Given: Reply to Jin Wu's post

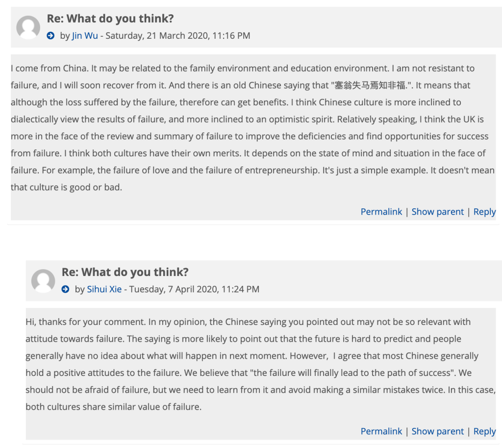Looking at the screenshot, I should click(x=484, y=212).
